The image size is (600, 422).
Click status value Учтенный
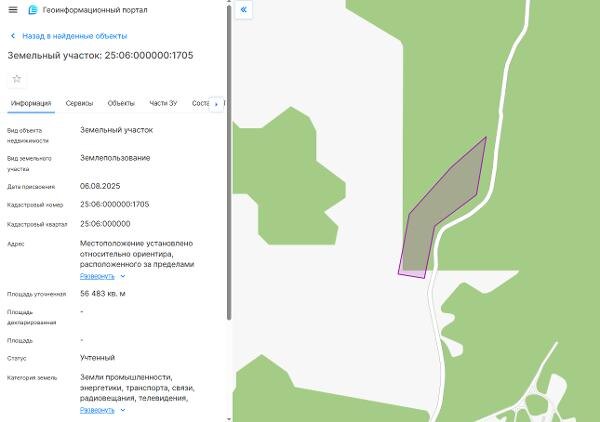pos(97,358)
